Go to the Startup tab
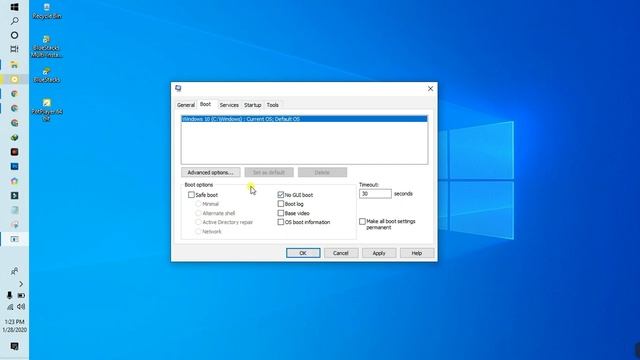This screenshot has height=360, width=640. pyautogui.click(x=252, y=105)
